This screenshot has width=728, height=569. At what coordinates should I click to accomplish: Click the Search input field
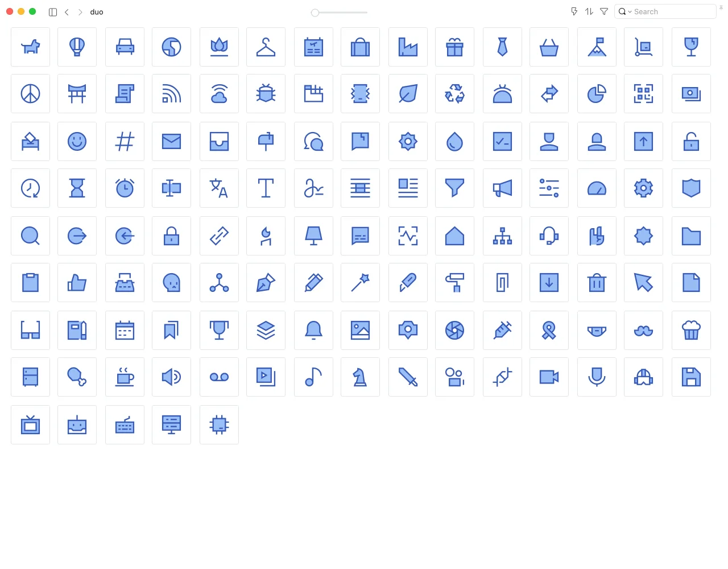tap(672, 12)
